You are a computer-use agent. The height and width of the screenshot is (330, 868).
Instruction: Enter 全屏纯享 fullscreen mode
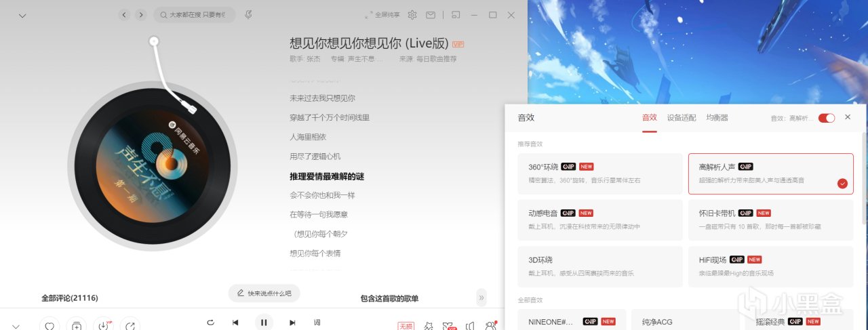pos(382,15)
